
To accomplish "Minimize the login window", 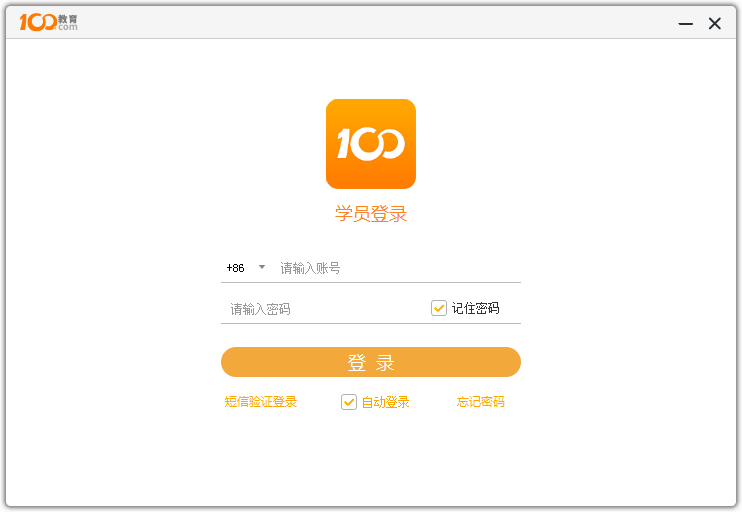I will 685,23.
